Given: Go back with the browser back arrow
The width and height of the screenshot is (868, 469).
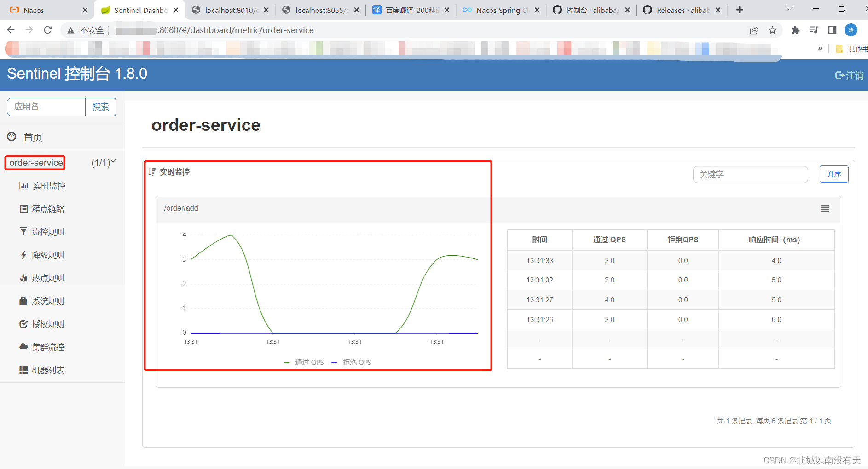Looking at the screenshot, I should (11, 30).
